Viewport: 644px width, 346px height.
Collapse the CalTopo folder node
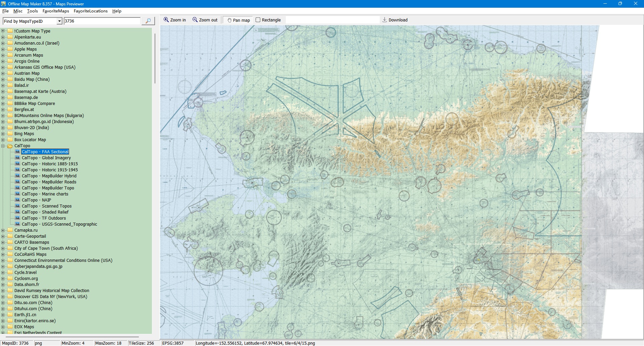coord(3,146)
